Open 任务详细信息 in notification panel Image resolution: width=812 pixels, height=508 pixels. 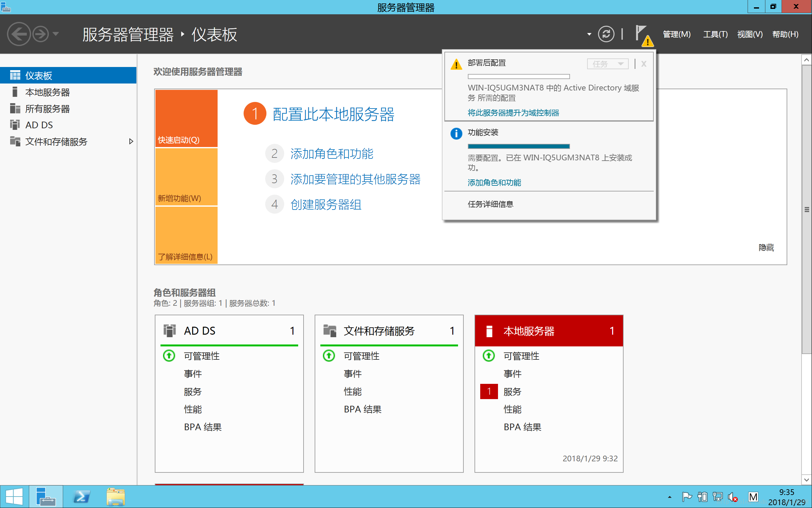click(490, 204)
